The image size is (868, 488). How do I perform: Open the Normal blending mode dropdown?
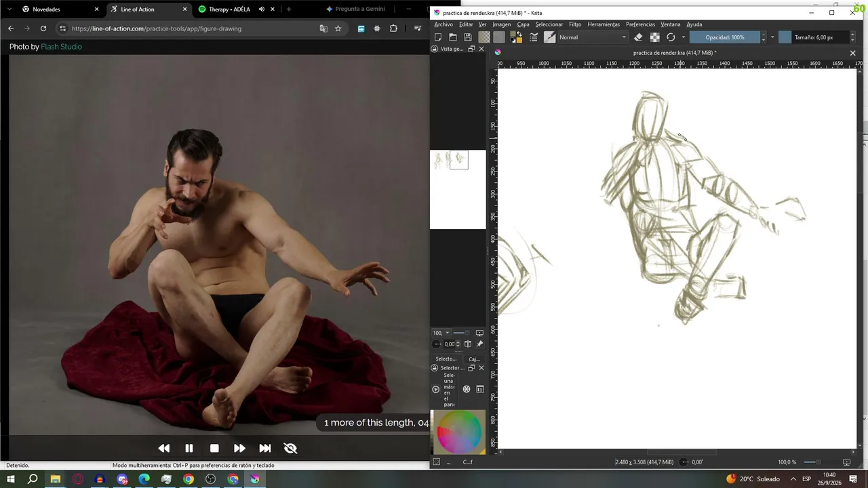pyautogui.click(x=592, y=37)
